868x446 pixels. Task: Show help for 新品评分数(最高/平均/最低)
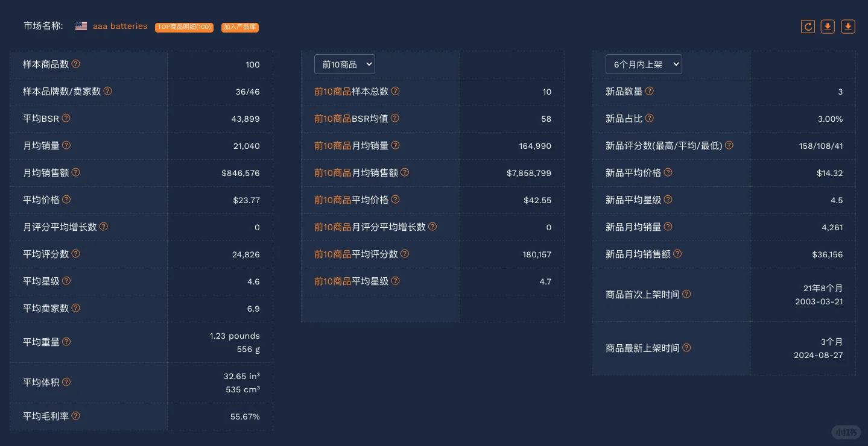coord(729,145)
